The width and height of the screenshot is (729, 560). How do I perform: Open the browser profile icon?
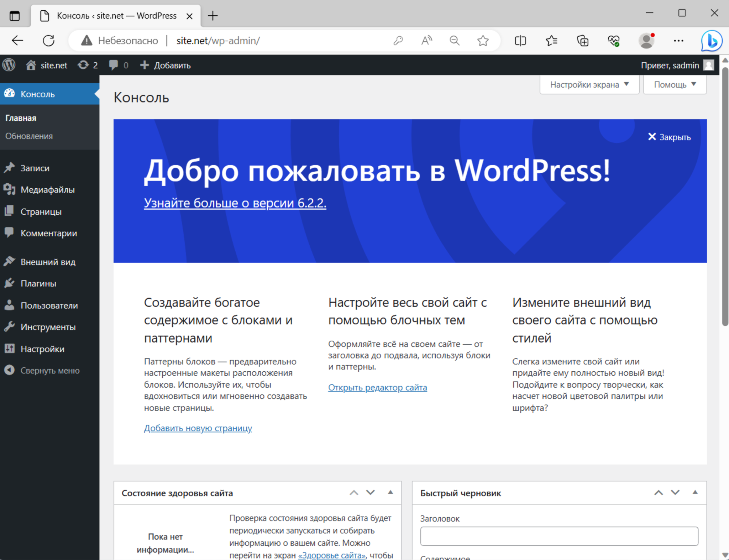coord(646,41)
